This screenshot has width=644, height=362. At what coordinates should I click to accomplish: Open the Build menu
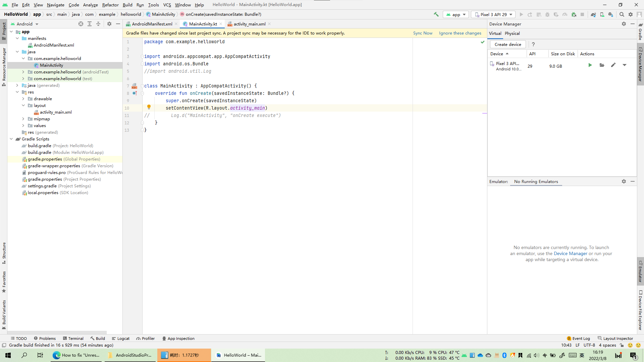click(x=127, y=5)
